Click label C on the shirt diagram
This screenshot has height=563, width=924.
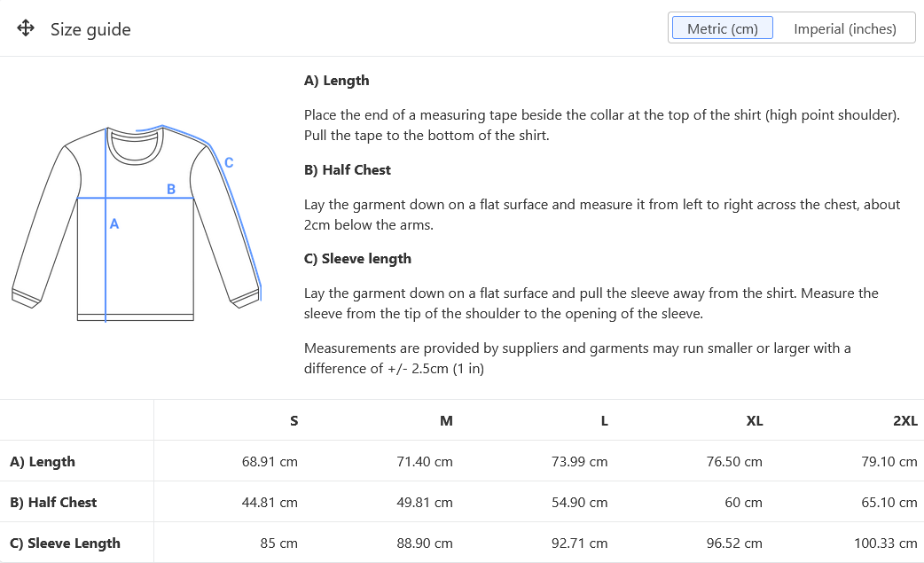tap(228, 163)
